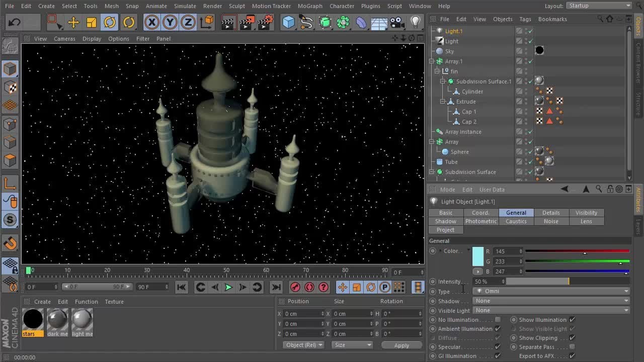The height and width of the screenshot is (362, 644).
Task: Toggle the X axis lock
Action: (x=151, y=22)
